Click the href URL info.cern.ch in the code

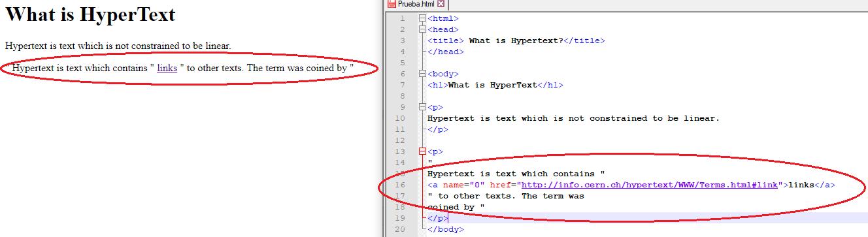[x=650, y=185]
